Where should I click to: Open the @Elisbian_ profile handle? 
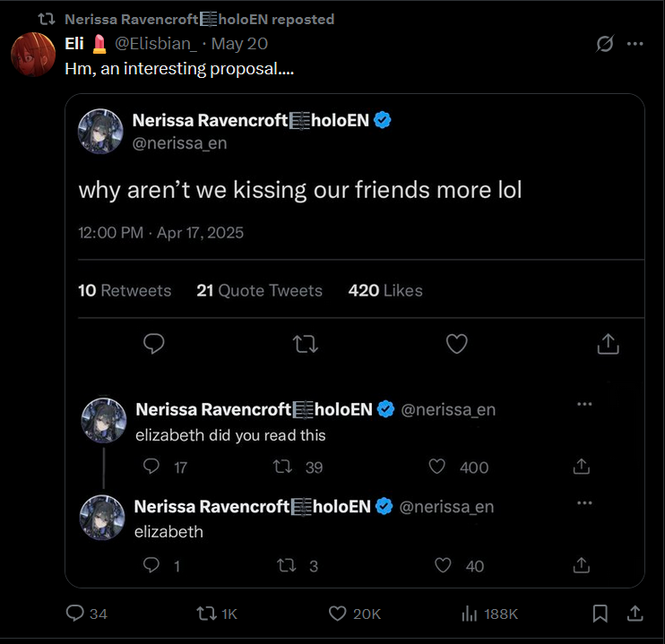(157, 44)
